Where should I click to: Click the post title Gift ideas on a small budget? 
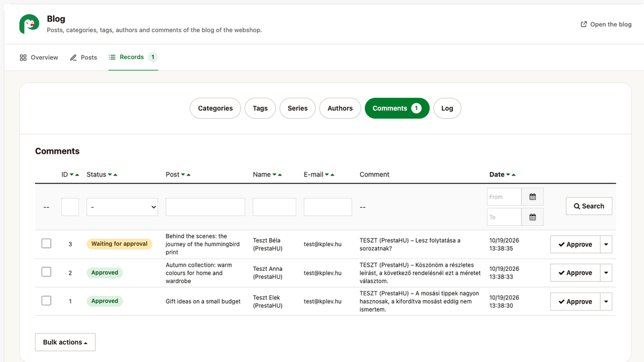point(203,301)
